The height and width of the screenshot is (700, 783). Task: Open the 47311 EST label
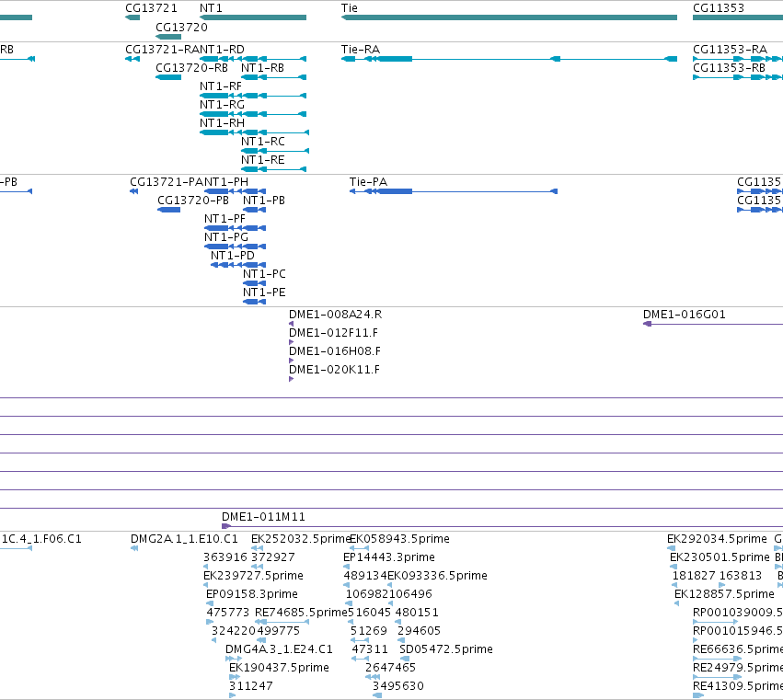(370, 650)
